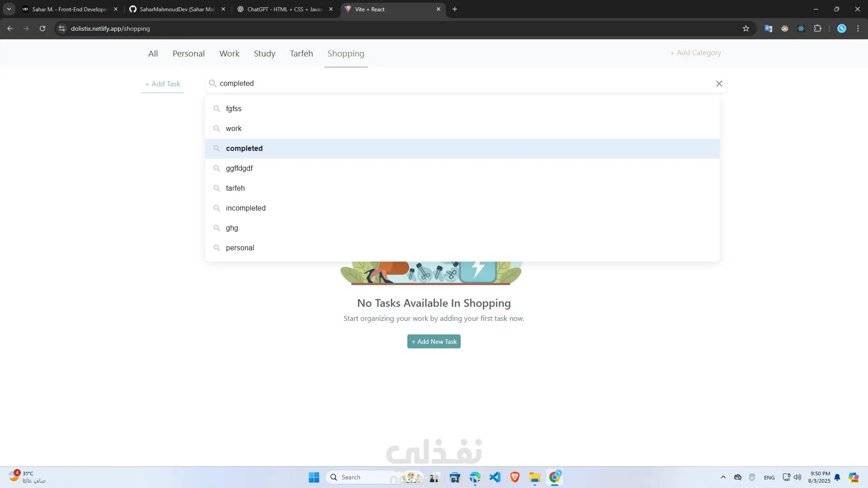
Task: Choose the "incompleted" search suggestion
Action: click(245, 208)
